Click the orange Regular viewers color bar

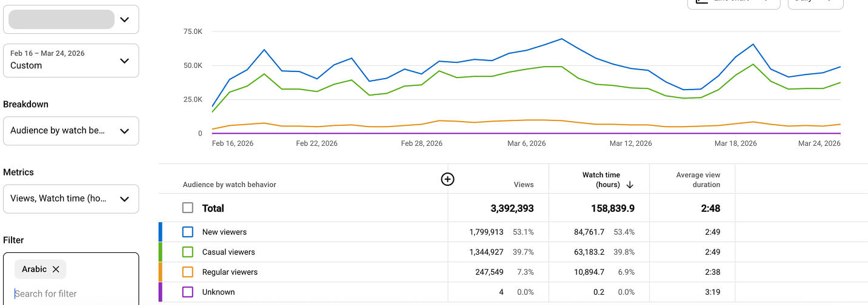click(x=161, y=272)
